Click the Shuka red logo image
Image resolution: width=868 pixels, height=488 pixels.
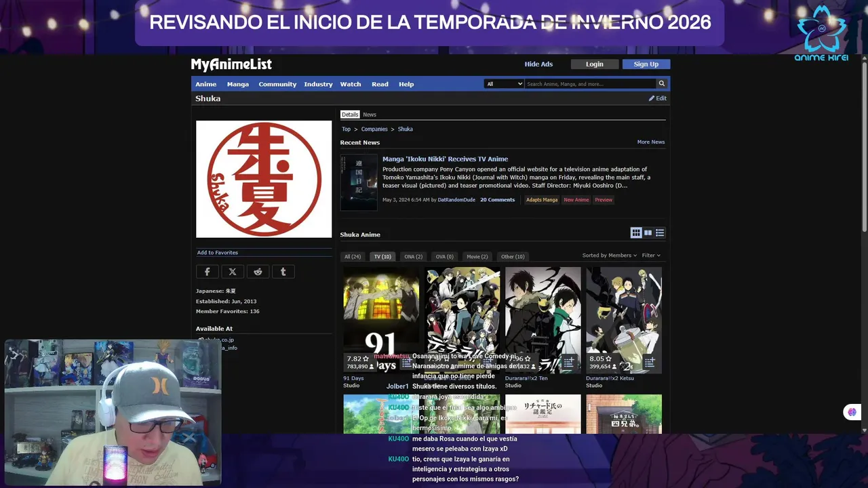pos(264,180)
